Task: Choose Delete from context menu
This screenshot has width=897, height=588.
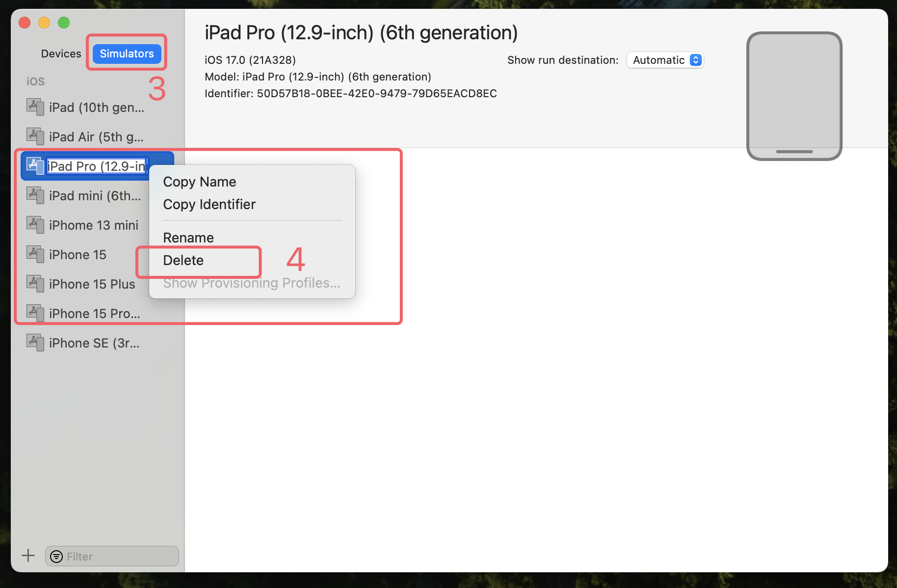Action: tap(252, 260)
